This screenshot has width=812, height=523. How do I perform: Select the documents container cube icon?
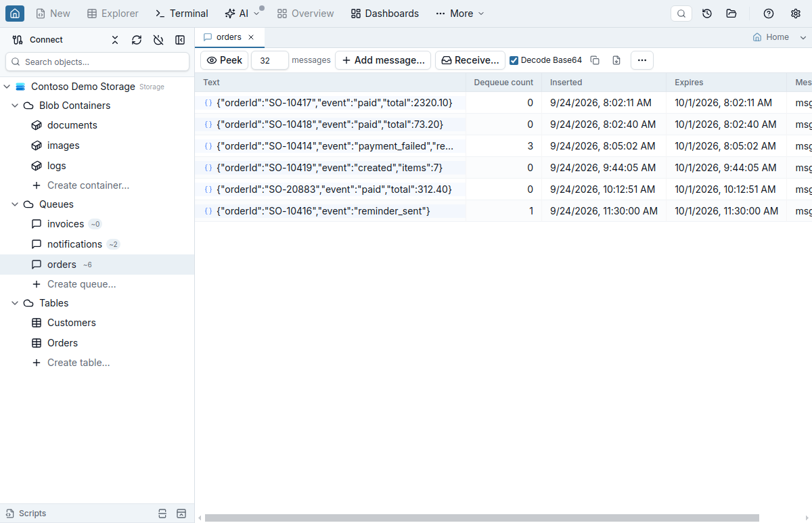click(x=37, y=125)
